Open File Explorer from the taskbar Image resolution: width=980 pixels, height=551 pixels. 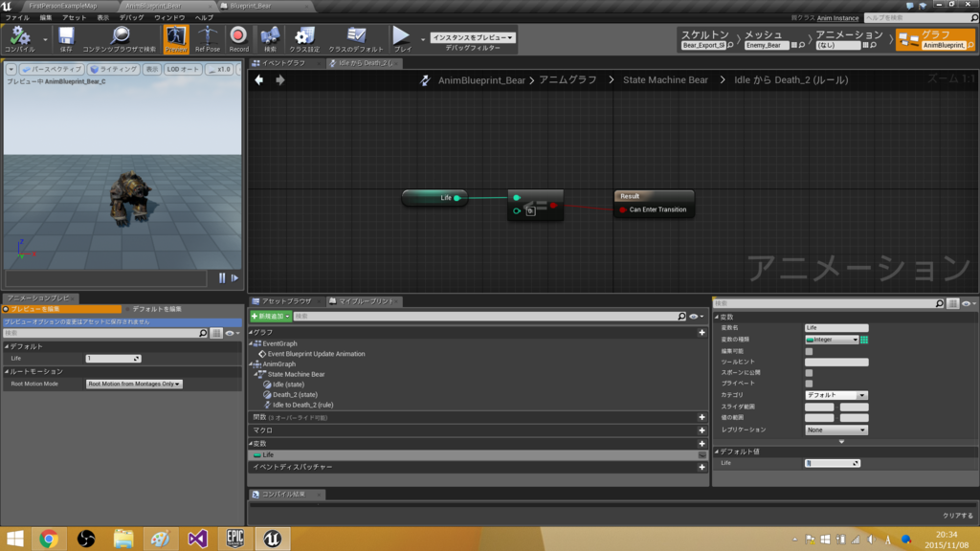coord(123,539)
